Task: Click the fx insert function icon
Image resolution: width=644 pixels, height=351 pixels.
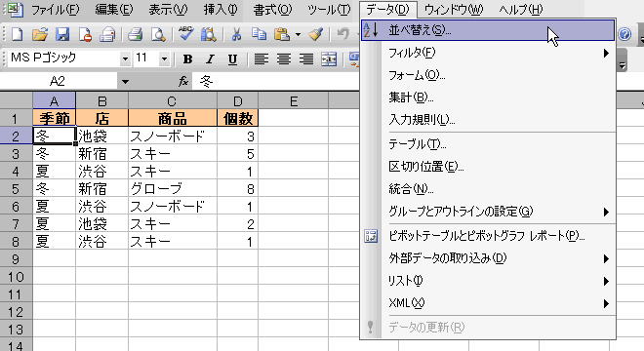Action: pos(183,81)
